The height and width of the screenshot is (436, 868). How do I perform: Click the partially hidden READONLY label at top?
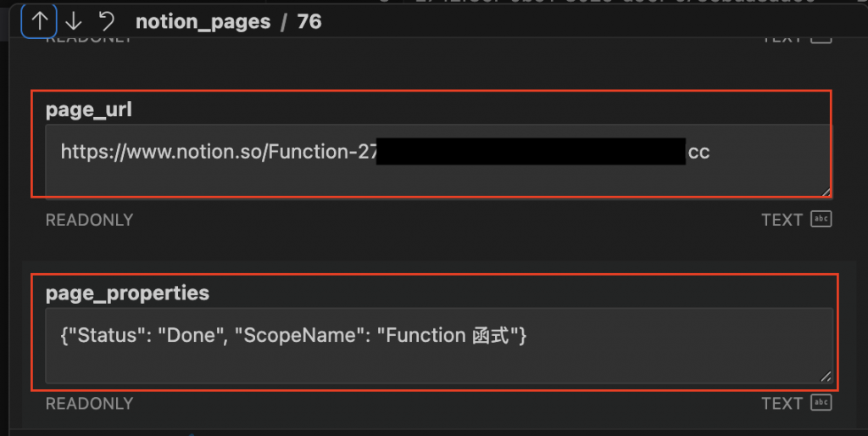point(89,39)
